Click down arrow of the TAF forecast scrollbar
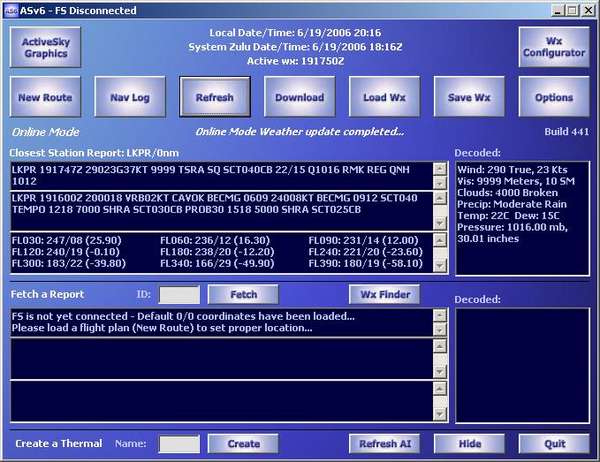Screen dimensions: 600x462 [440, 223]
